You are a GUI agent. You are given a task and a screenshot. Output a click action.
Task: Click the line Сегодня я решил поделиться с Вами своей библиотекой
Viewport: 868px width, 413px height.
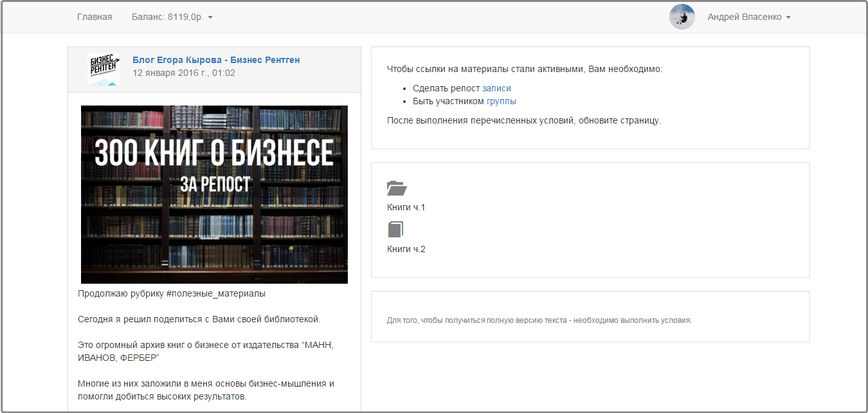click(199, 319)
